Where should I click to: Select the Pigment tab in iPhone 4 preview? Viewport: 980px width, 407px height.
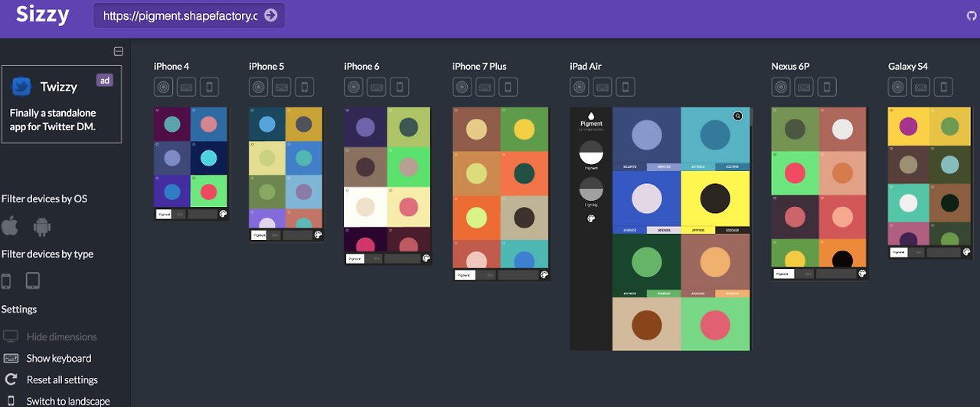point(164,215)
